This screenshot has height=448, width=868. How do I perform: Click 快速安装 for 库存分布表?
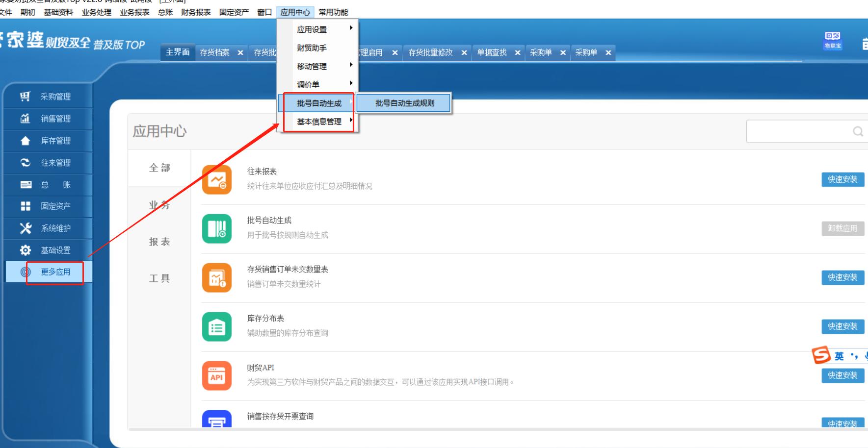coord(843,326)
